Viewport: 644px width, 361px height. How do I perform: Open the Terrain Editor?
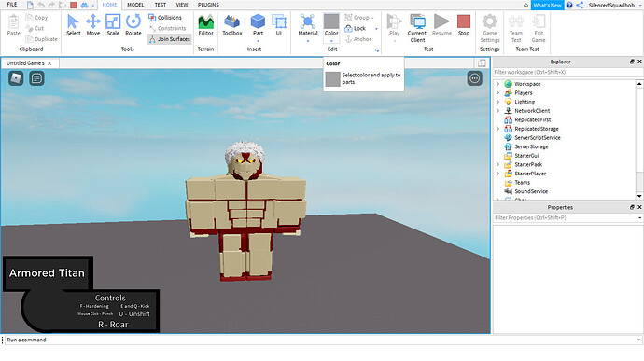[x=205, y=25]
